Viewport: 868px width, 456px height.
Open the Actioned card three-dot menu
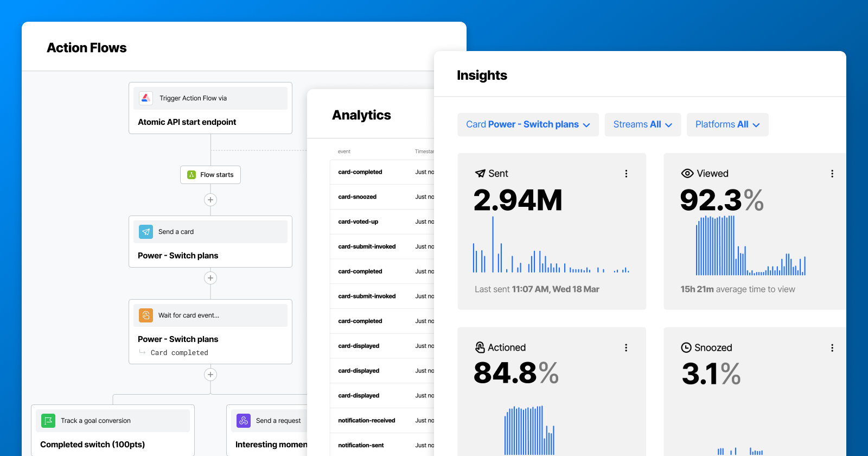pyautogui.click(x=626, y=347)
